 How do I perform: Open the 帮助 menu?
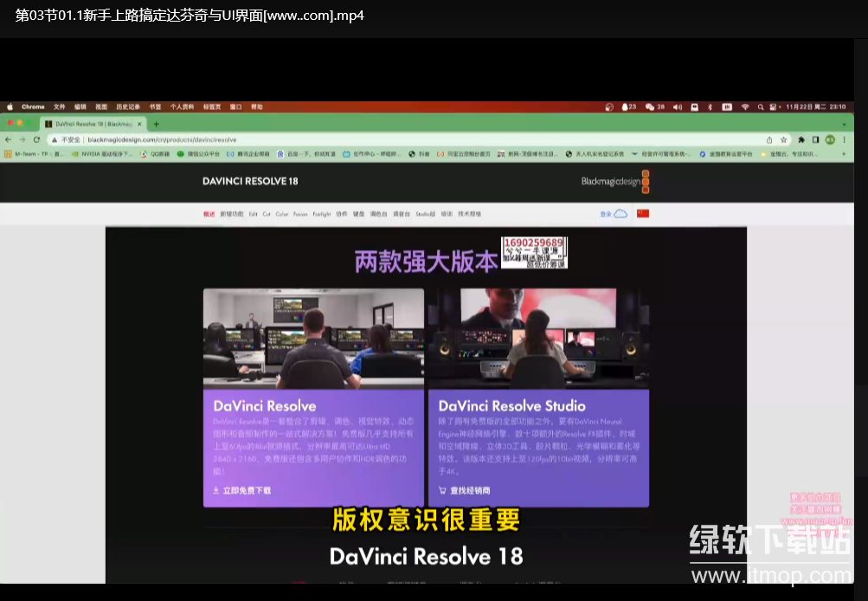pyautogui.click(x=257, y=107)
